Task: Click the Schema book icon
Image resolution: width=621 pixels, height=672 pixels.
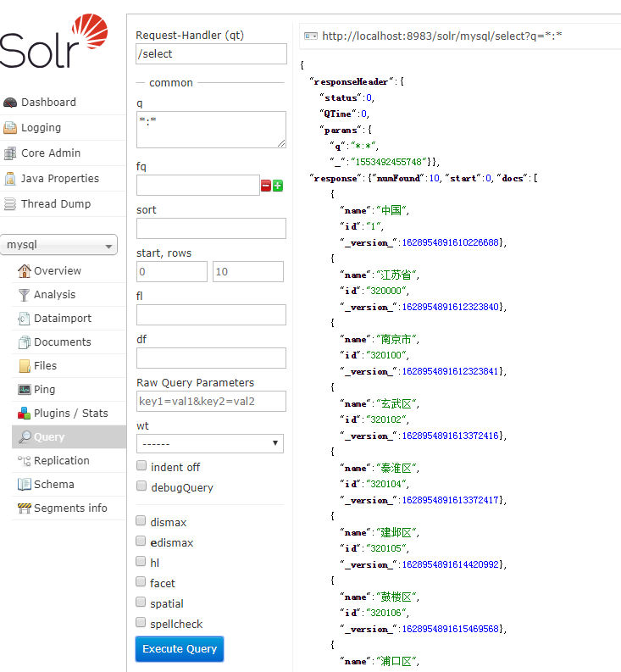Action: coord(25,484)
